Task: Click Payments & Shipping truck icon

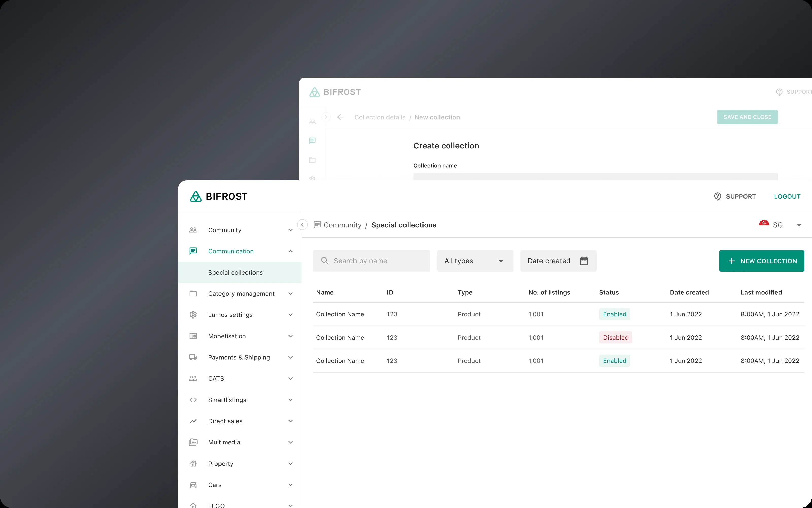Action: pos(193,357)
